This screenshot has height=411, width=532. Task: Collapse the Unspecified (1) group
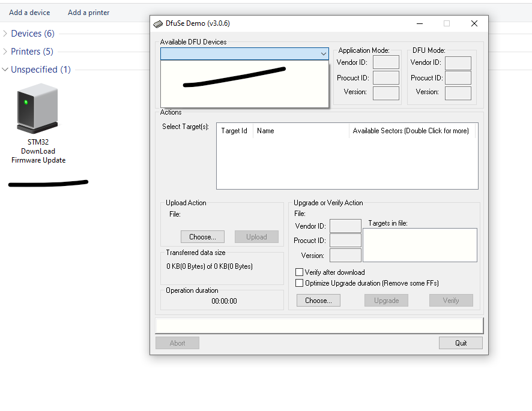tap(5, 69)
